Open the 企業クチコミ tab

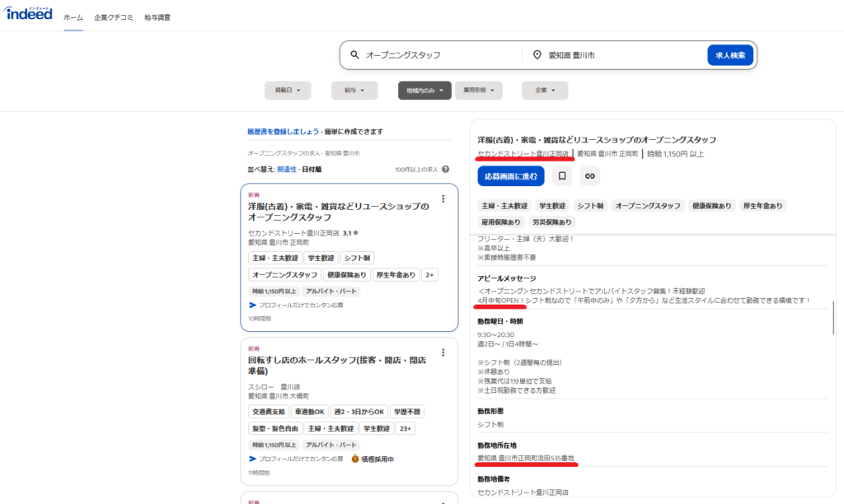pos(114,17)
